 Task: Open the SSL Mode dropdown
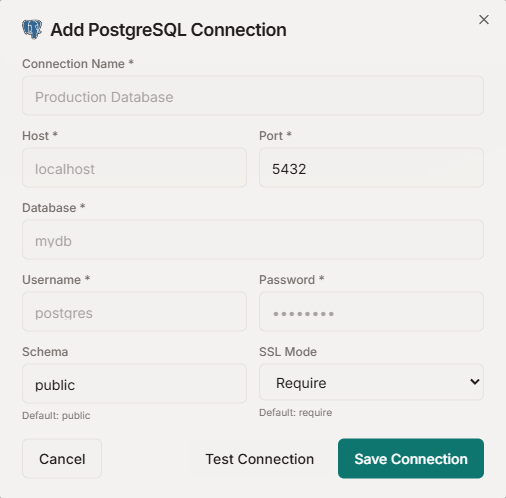coord(371,382)
